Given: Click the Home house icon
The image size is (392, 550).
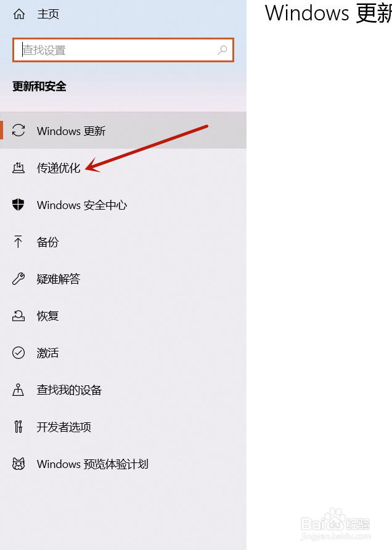Looking at the screenshot, I should tap(19, 14).
